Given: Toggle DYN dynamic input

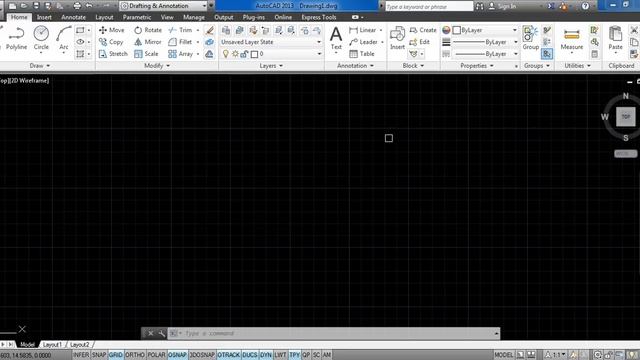Looking at the screenshot, I should pos(266,355).
